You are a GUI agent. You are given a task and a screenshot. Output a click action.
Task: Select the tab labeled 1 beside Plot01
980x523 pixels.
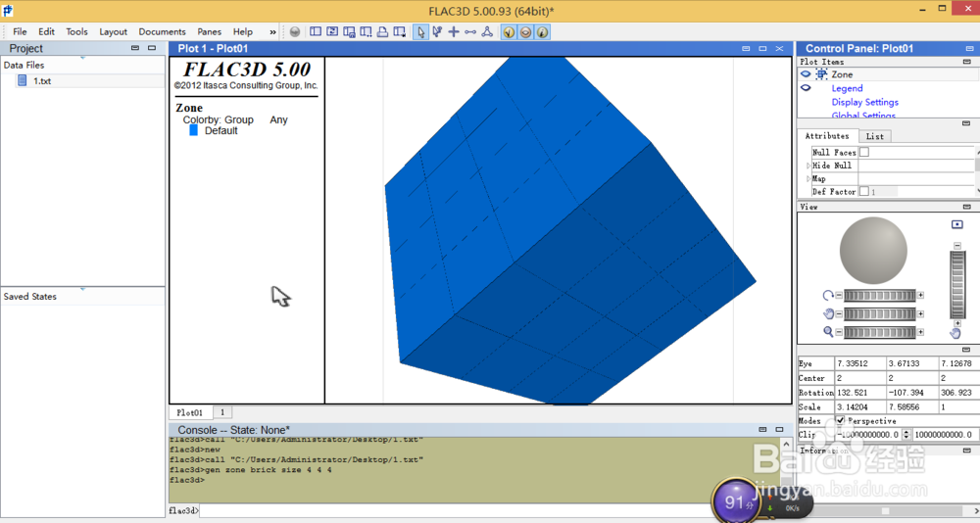click(x=222, y=412)
